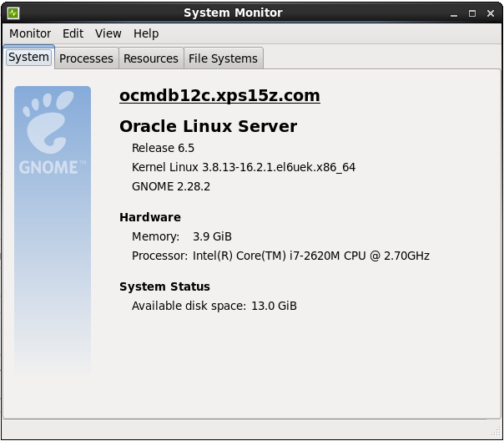
Task: Click Available disk space value 13.0 GiB
Action: pyautogui.click(x=274, y=306)
